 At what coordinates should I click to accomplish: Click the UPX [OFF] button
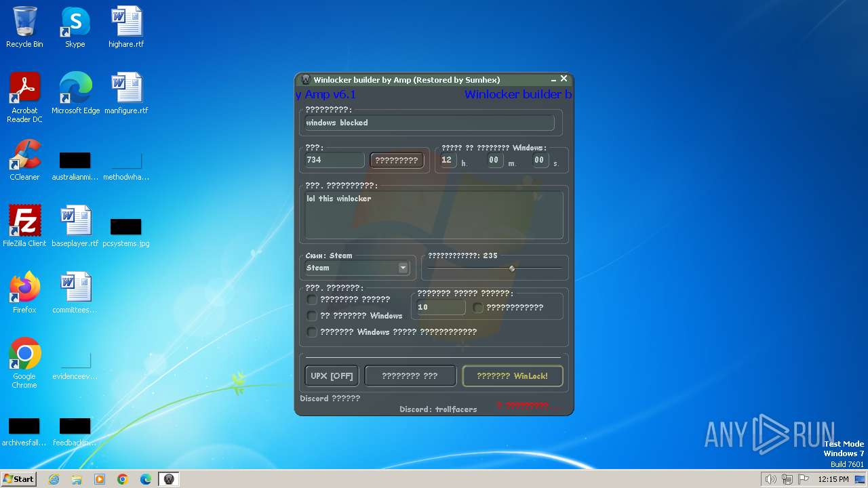coord(332,376)
